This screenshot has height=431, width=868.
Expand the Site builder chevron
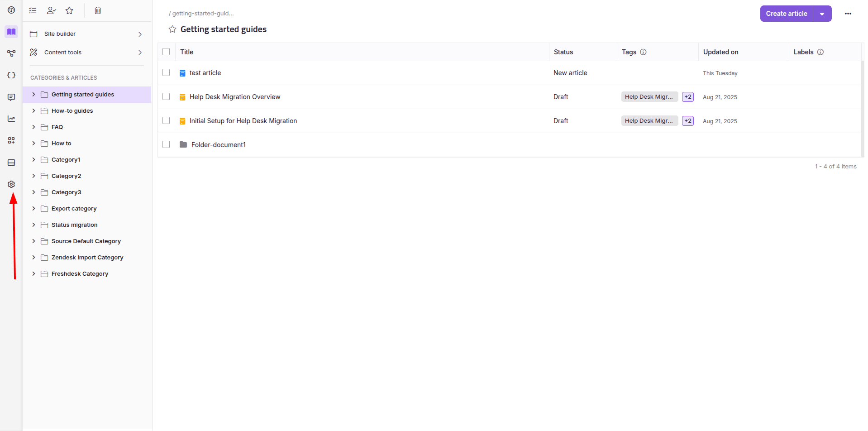click(140, 34)
